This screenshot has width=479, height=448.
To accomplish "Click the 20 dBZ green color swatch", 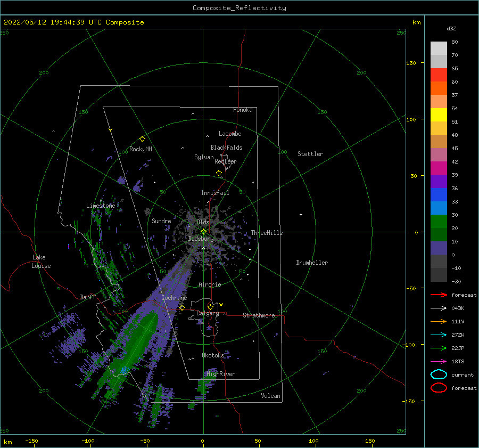I will (x=439, y=222).
